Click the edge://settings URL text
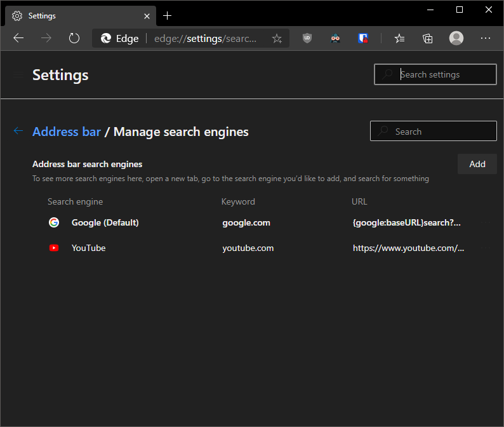The height and width of the screenshot is (427, 504). pos(206,39)
